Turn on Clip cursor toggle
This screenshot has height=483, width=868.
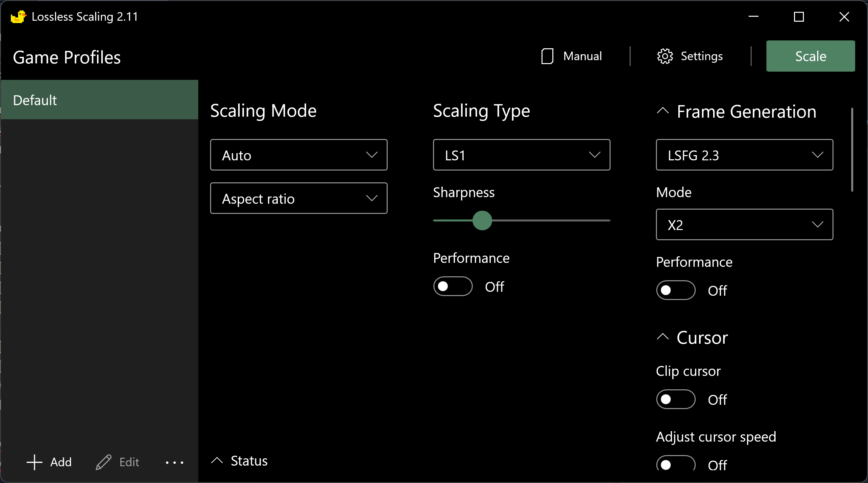click(x=675, y=399)
